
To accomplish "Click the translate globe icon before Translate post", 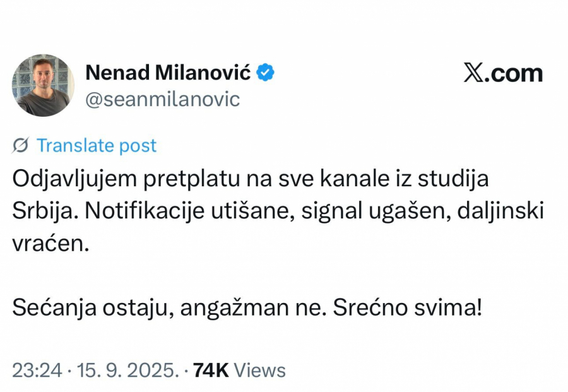I will click(x=19, y=145).
